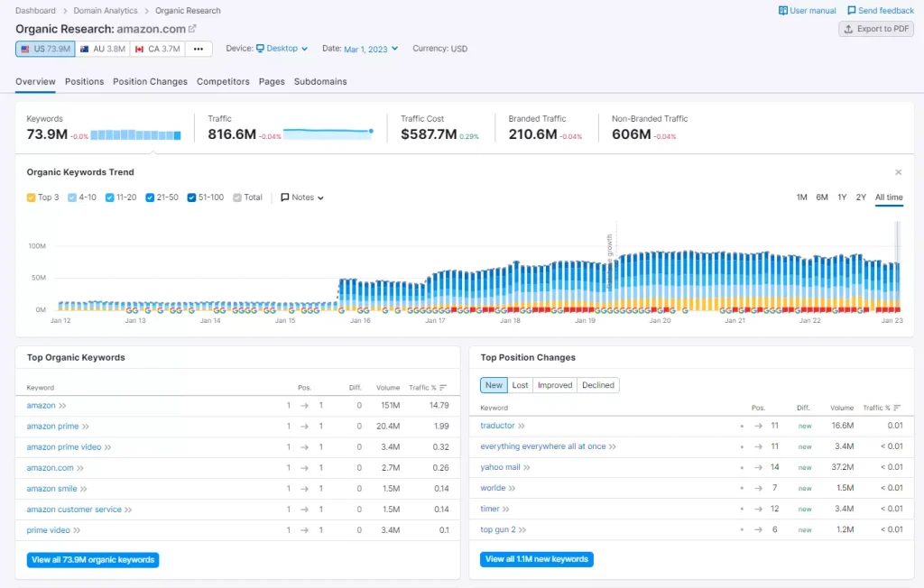Click the chevrons icon next to amazon prime

(86, 427)
